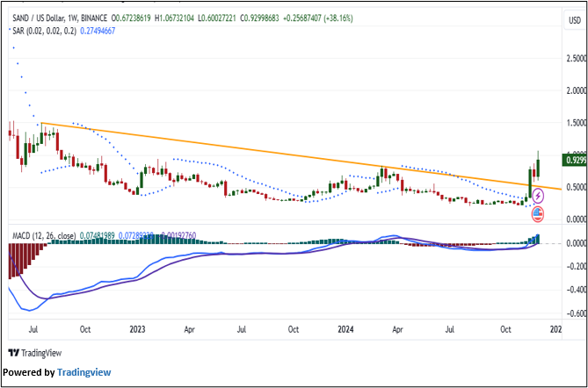Click the current price label 0.9299
This screenshot has width=588, height=388.
[x=574, y=160]
